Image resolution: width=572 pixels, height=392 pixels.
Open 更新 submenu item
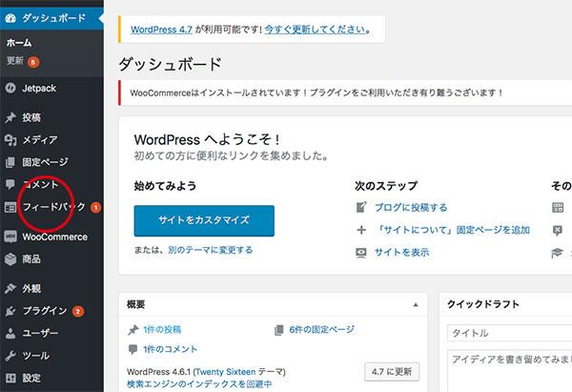(15, 61)
